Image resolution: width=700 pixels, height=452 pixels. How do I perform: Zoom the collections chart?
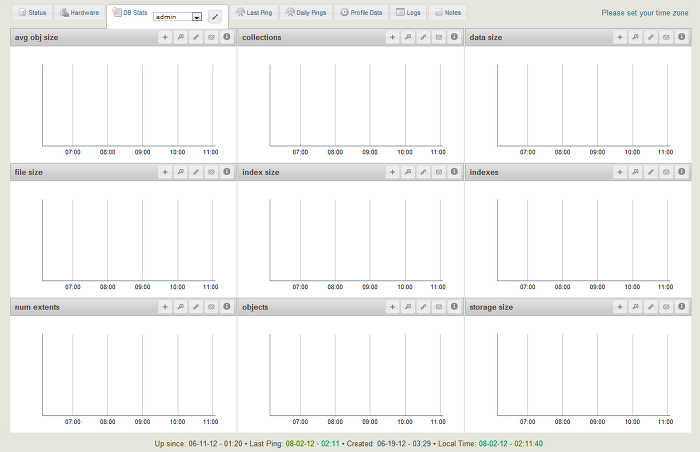point(408,37)
